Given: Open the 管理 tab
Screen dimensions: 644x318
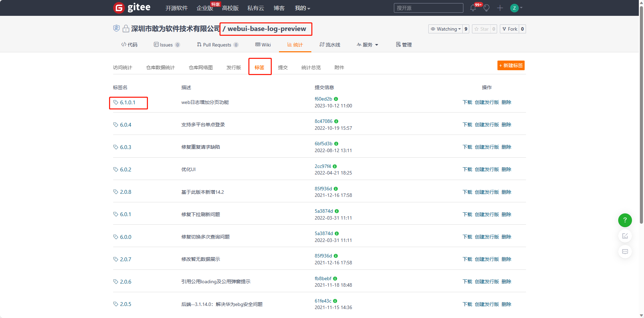Looking at the screenshot, I should pos(404,45).
